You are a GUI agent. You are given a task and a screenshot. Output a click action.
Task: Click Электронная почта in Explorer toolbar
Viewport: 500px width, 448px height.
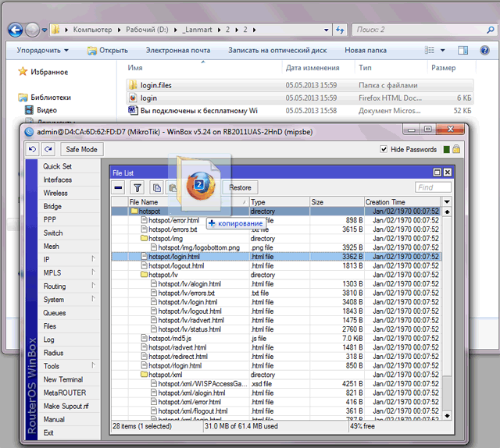coord(178,51)
